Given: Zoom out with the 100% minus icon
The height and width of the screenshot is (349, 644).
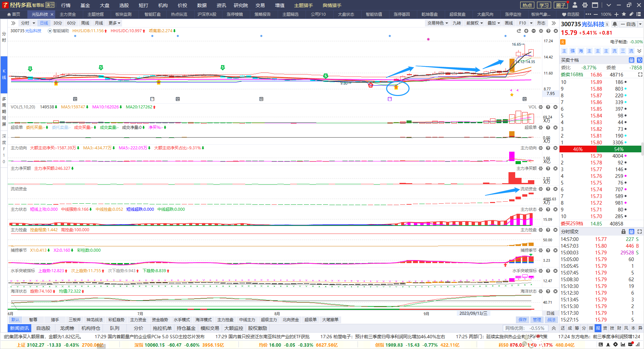Looking at the screenshot, I should tap(595, 14).
